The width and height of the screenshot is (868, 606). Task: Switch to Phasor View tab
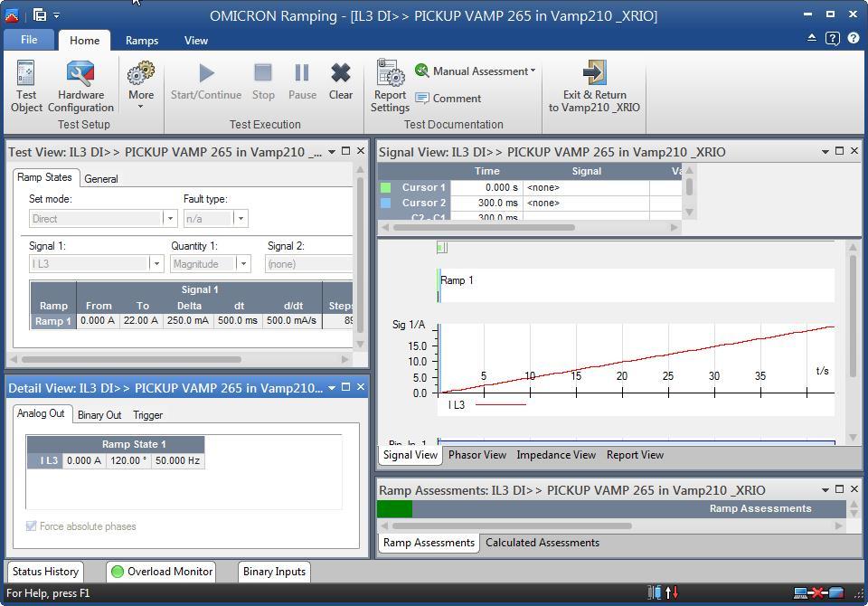click(477, 455)
